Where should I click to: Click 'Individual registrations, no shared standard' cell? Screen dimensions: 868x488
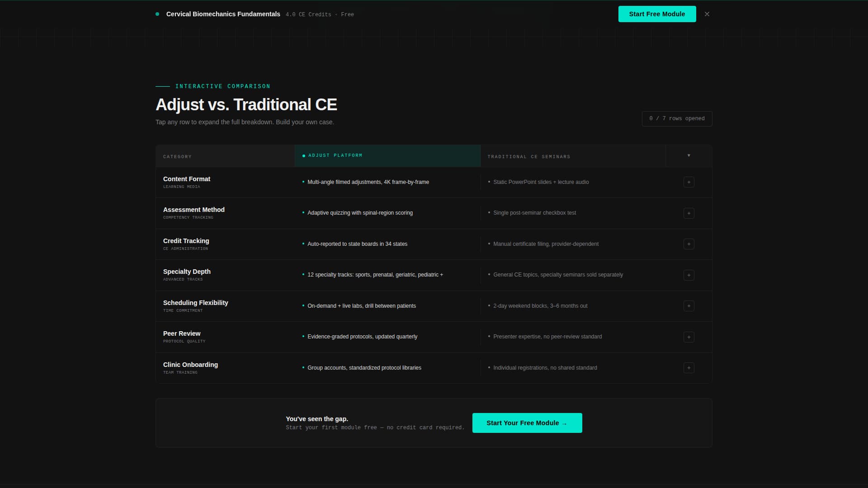click(x=545, y=368)
